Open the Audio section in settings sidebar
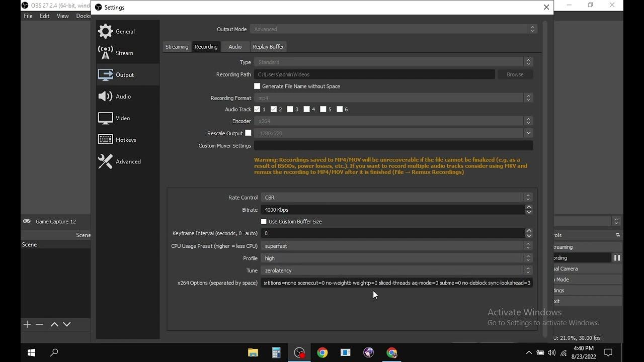This screenshot has height=362, width=644. [x=128, y=96]
